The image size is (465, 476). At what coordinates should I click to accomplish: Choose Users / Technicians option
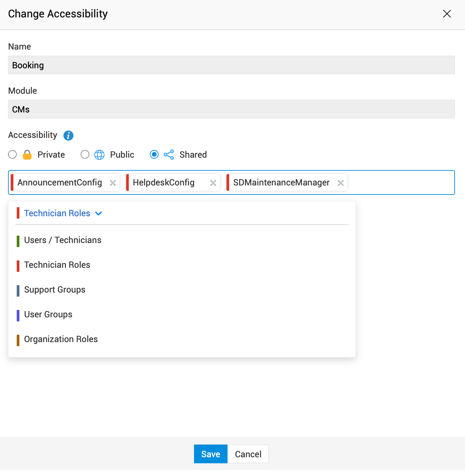182,240
